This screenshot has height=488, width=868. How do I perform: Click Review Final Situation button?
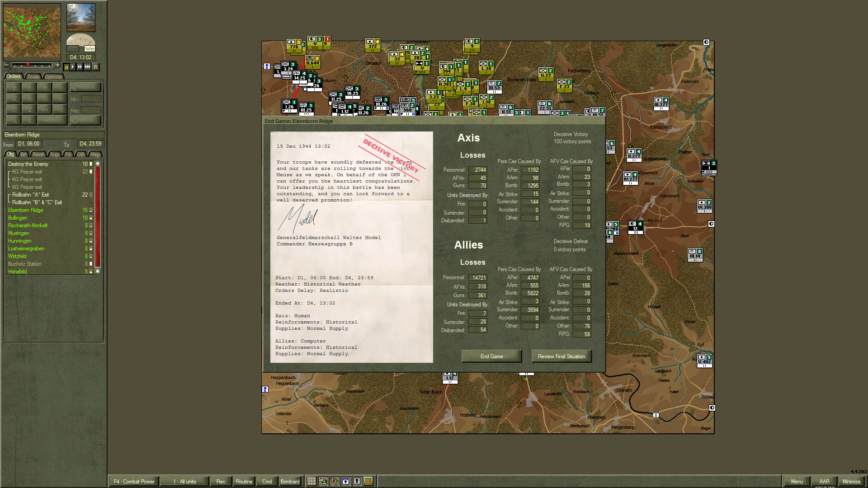pos(561,357)
